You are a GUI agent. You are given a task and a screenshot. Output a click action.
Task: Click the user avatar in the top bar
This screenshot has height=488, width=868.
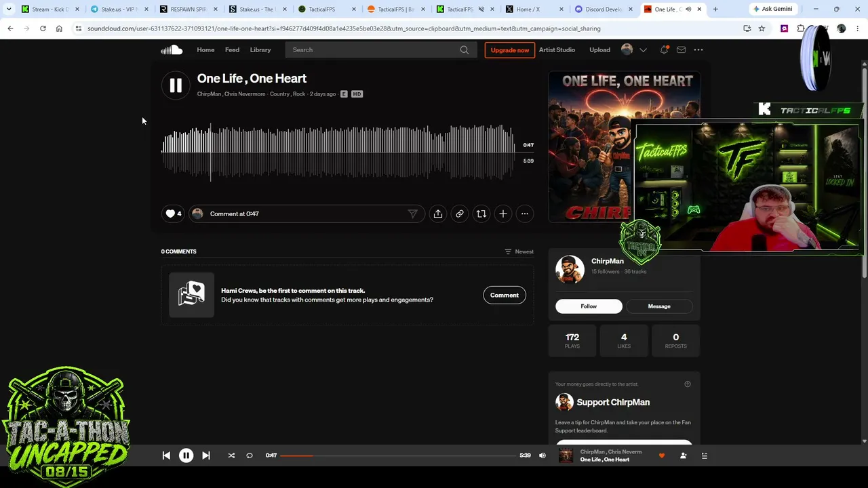tap(627, 49)
